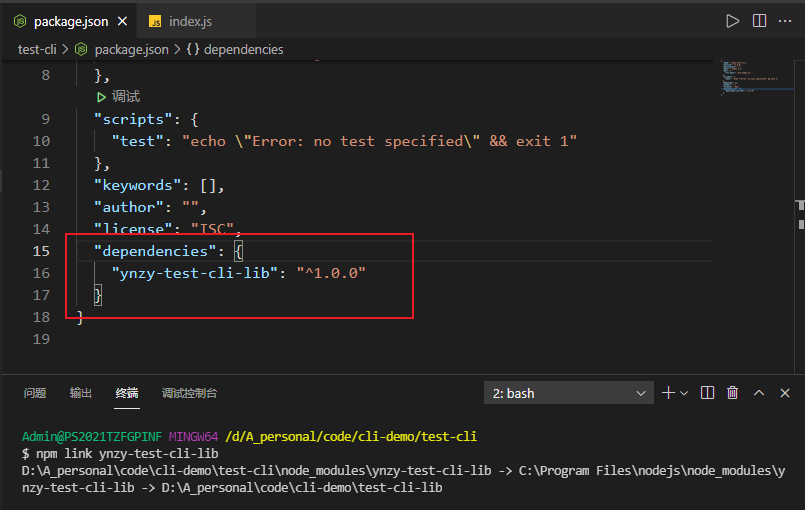
Task: Close the package.json tab
Action: point(122,21)
